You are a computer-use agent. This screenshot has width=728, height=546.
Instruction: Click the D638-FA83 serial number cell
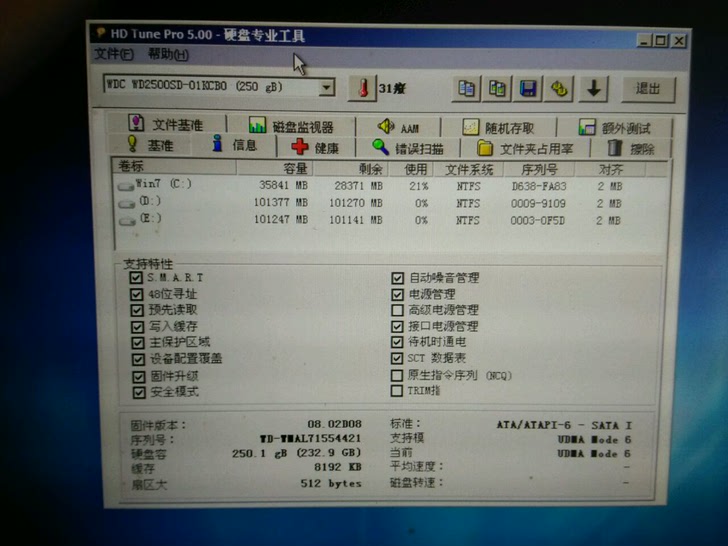(539, 187)
